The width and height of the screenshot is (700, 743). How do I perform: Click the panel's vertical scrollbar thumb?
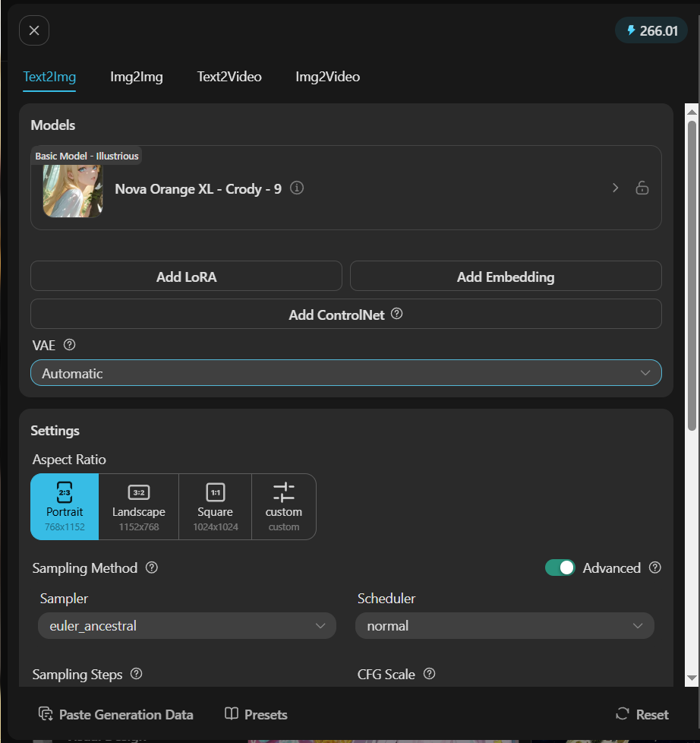pos(692,276)
